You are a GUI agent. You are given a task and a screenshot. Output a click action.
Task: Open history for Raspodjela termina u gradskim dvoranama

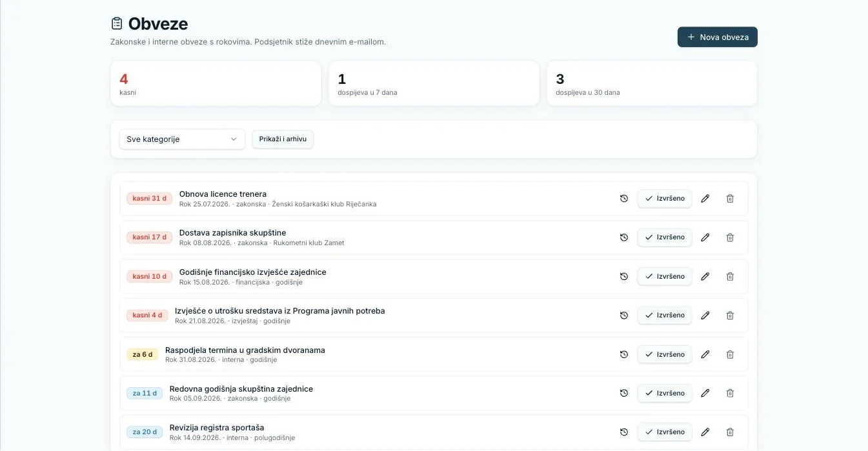point(623,354)
